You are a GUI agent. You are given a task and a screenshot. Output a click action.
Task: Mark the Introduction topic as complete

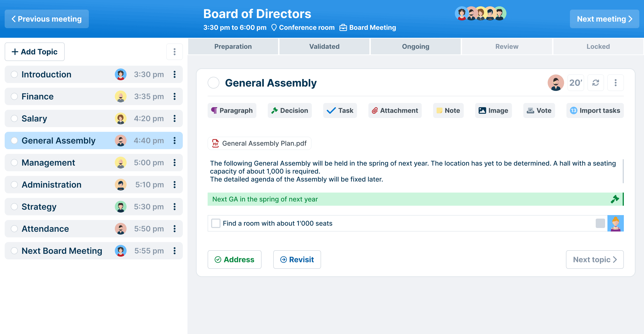pos(14,74)
